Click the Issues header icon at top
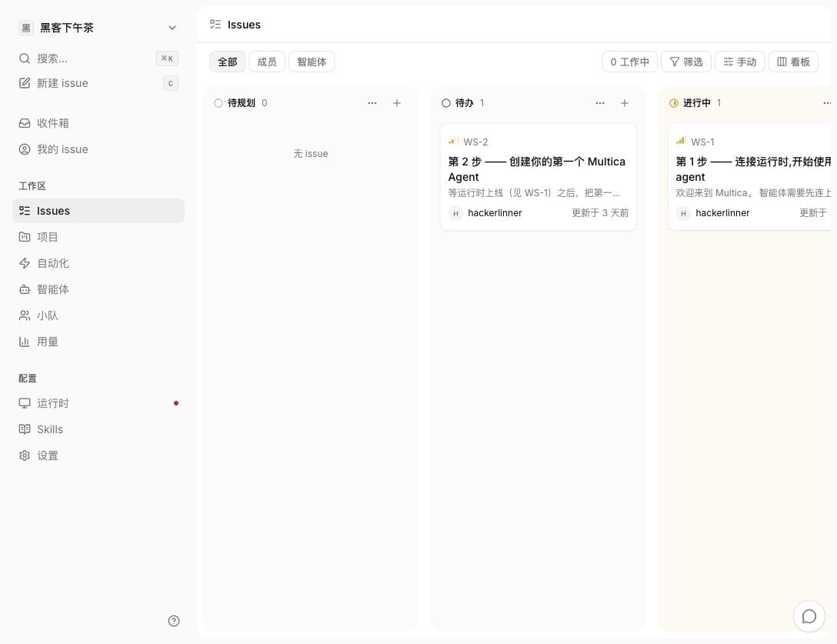837x644 pixels. 215,24
